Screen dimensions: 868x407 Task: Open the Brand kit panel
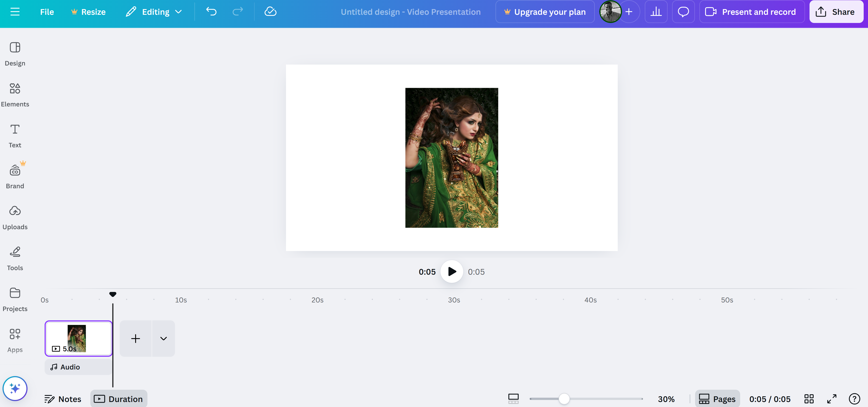coord(15,176)
